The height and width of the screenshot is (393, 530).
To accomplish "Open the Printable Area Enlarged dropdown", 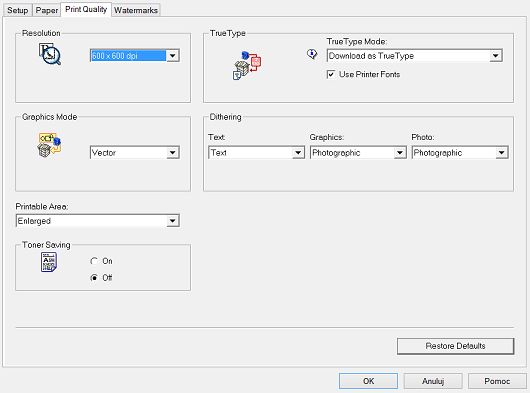I will [x=98, y=221].
